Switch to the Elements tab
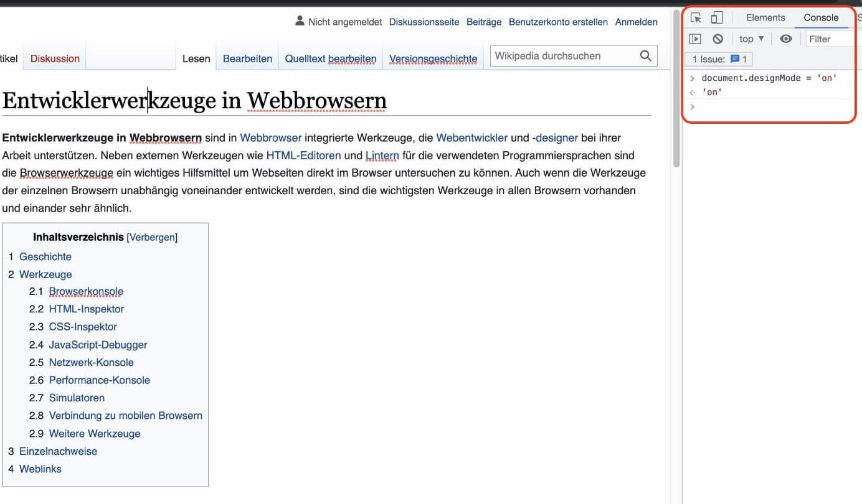This screenshot has height=504, width=862. pos(765,17)
